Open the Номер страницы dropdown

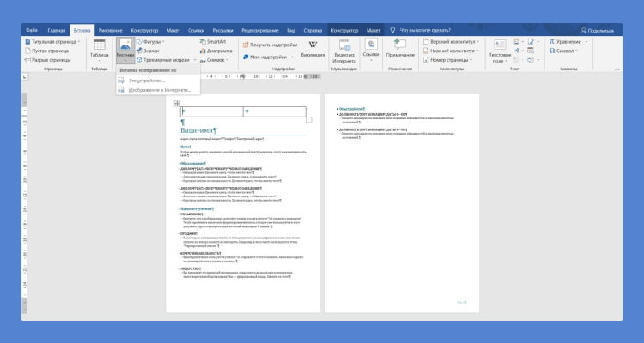pos(477,60)
